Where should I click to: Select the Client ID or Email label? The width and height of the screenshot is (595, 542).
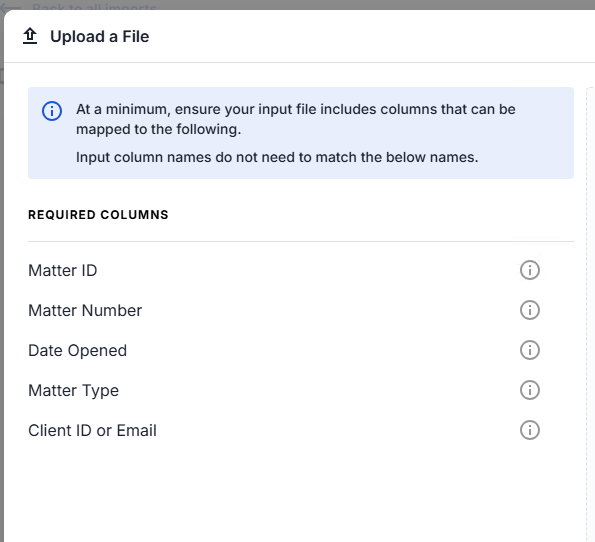(x=92, y=430)
